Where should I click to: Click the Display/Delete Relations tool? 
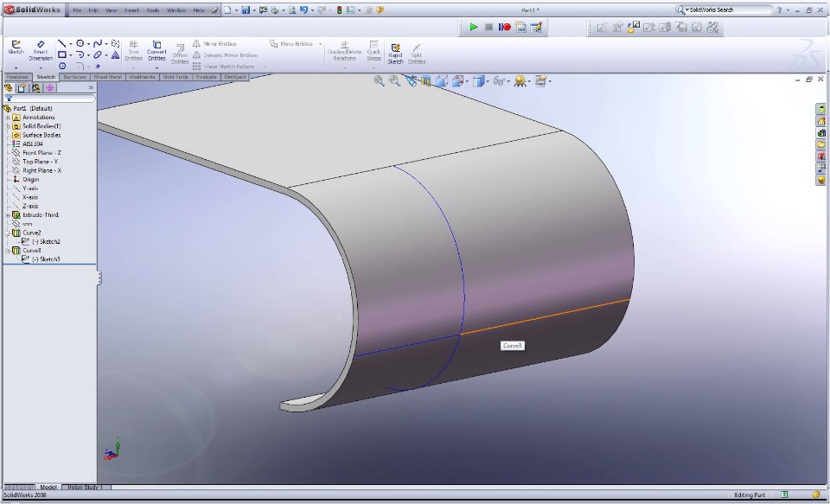344,51
